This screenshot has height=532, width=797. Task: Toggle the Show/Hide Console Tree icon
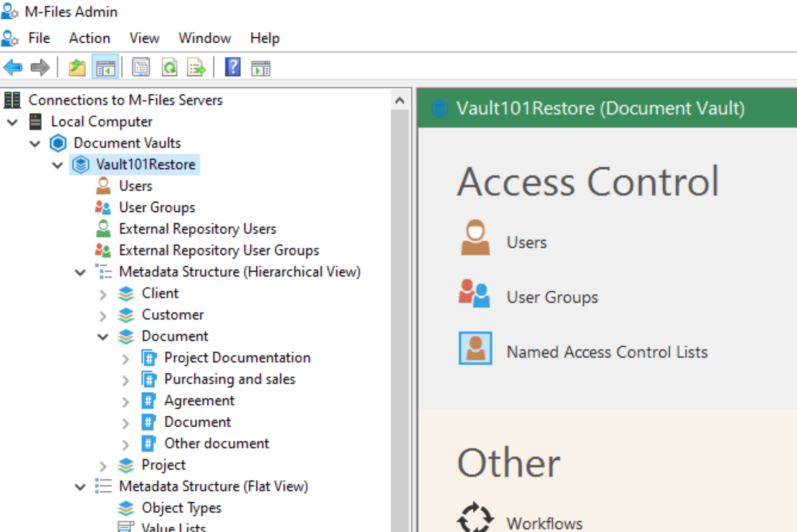pyautogui.click(x=105, y=68)
